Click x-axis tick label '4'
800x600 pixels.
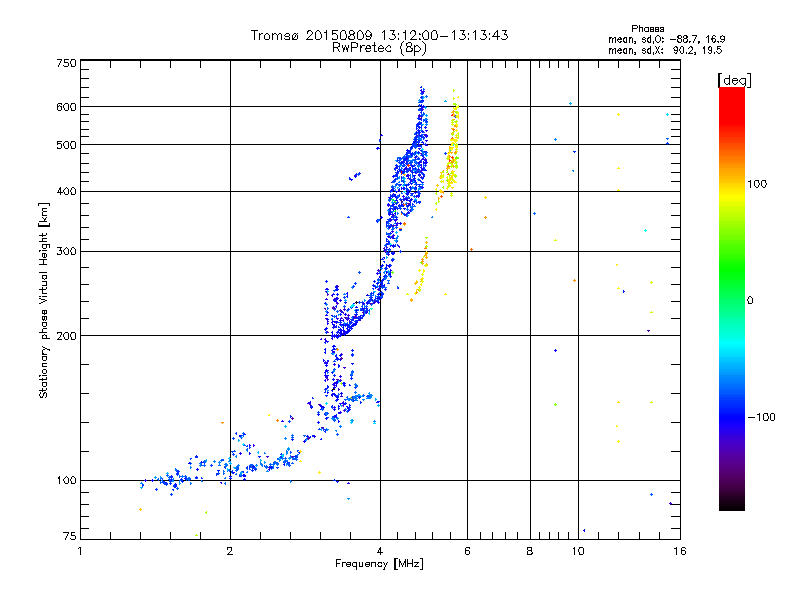pyautogui.click(x=380, y=551)
